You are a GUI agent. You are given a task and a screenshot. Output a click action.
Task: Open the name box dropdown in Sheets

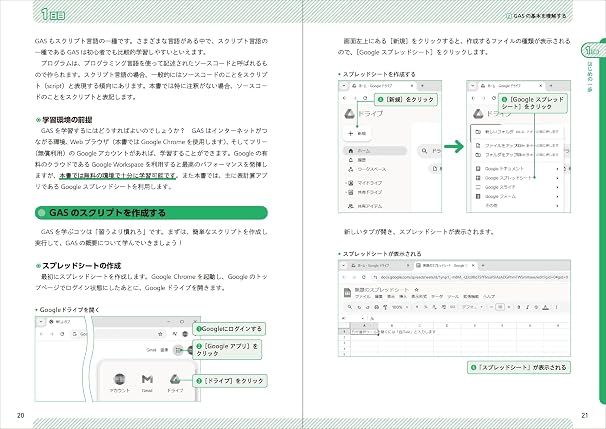pos(363,318)
